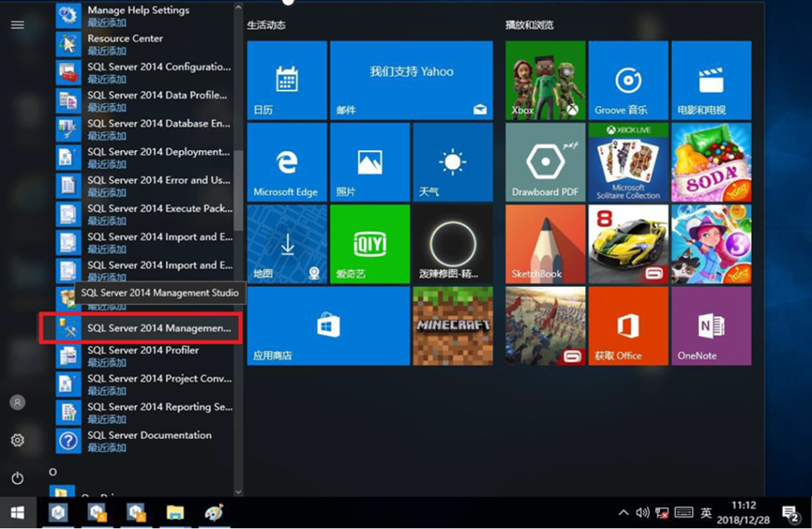The width and height of the screenshot is (812, 529).
Task: Open the Asphalt 8 racing game tile
Action: pyautogui.click(x=628, y=244)
